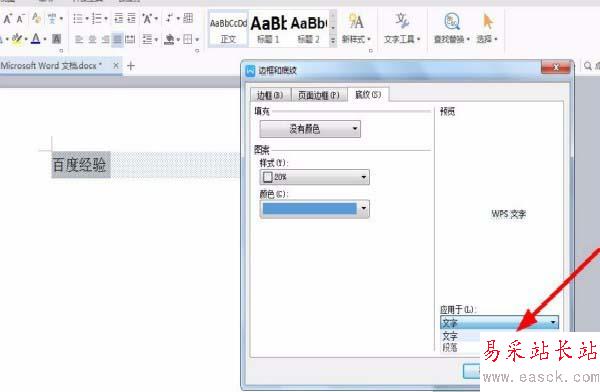Image resolution: width=600 pixels, height=392 pixels.
Task: Expand the styles gallery more arrow
Action: click(333, 41)
